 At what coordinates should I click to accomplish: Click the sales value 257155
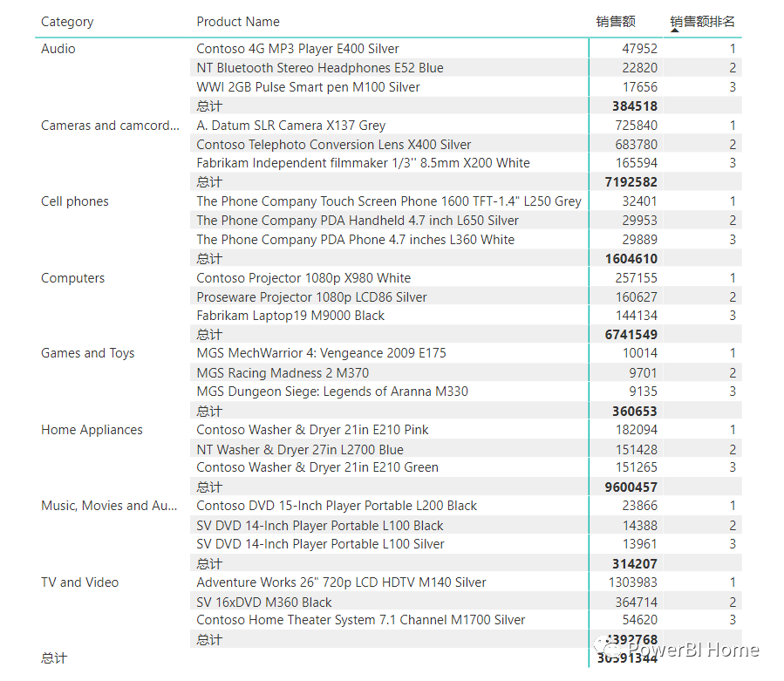(636, 278)
